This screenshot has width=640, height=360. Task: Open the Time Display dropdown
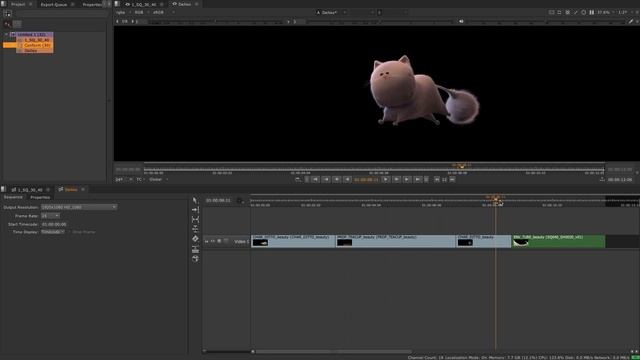[53, 232]
